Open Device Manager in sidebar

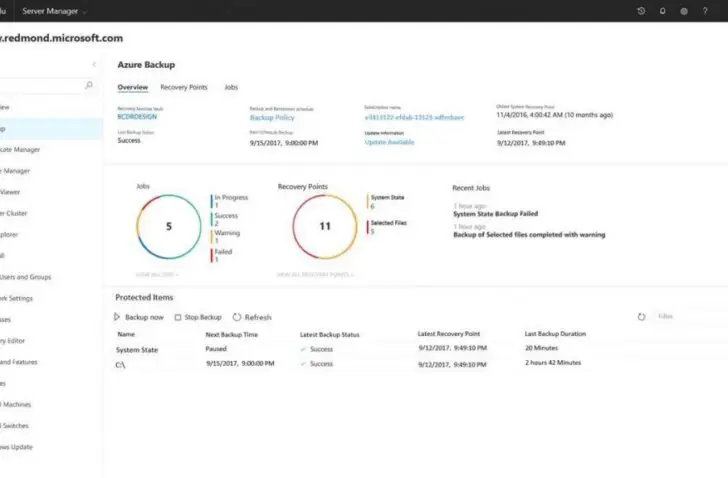point(15,171)
